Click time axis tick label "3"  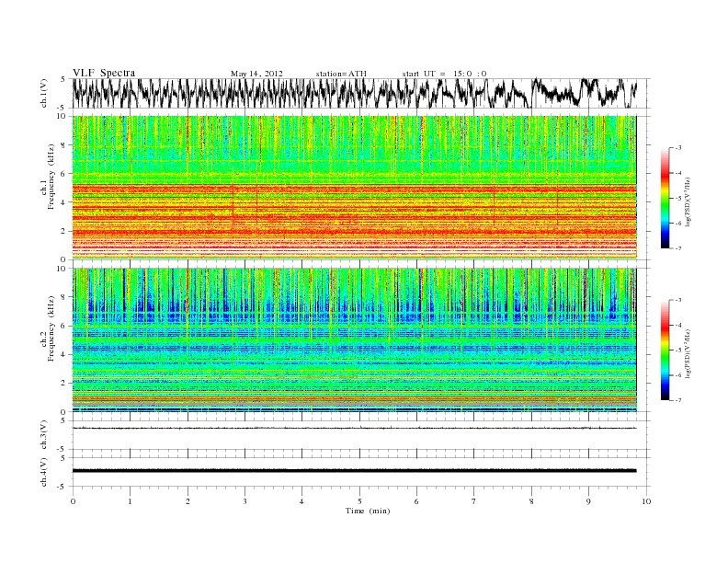(245, 501)
